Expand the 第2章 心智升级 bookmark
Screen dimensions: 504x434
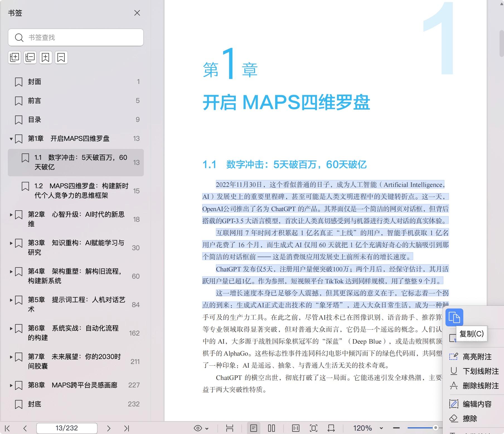(11, 215)
